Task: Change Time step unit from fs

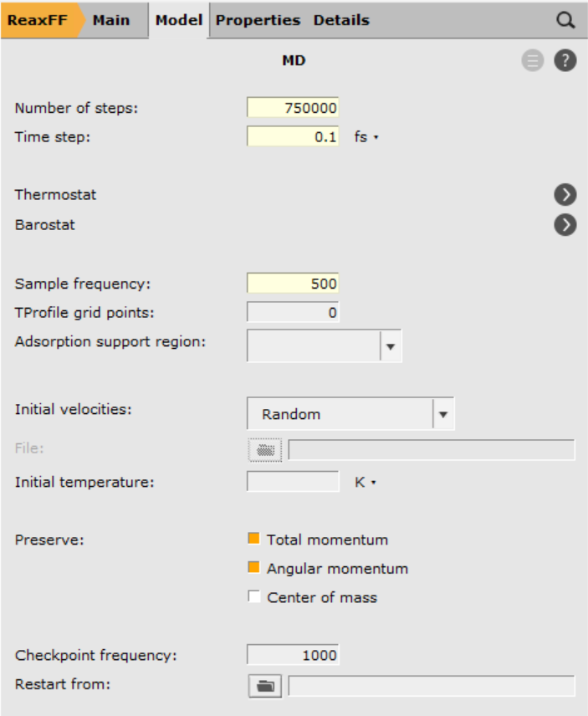Action: [366, 137]
